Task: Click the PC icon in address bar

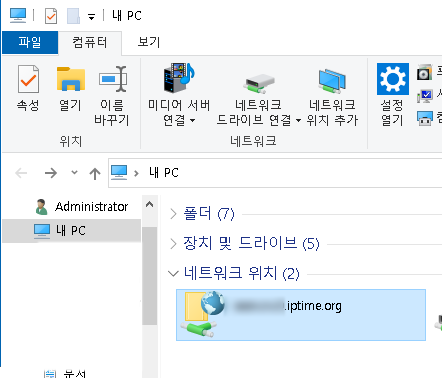Action: click(x=119, y=173)
